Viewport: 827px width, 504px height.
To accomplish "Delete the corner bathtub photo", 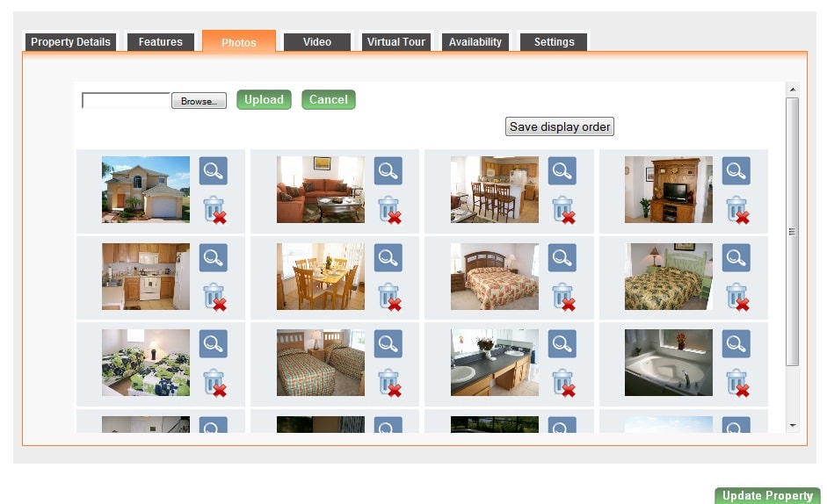I will [738, 383].
